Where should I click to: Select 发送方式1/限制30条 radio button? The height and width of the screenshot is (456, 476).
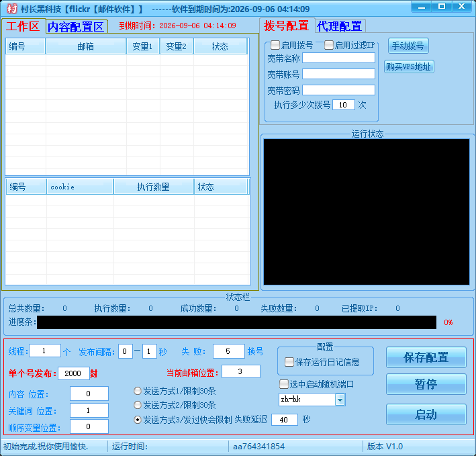138,391
